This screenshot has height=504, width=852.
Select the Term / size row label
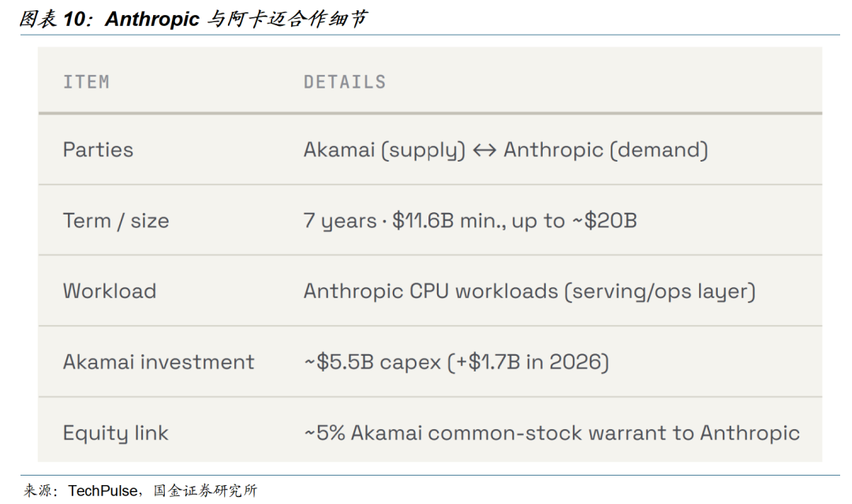point(116,221)
